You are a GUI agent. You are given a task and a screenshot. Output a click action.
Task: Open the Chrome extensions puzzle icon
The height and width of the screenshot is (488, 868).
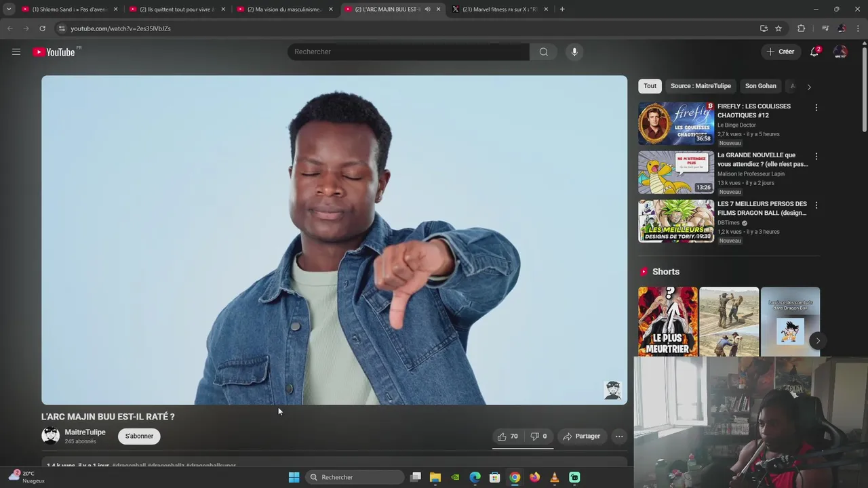pyautogui.click(x=802, y=28)
